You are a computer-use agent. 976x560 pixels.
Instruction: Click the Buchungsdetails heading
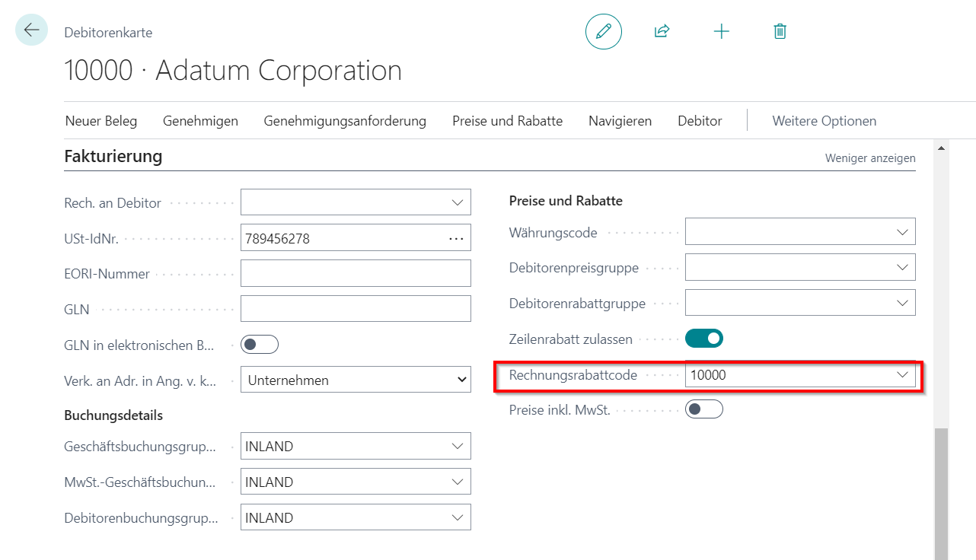tap(113, 415)
